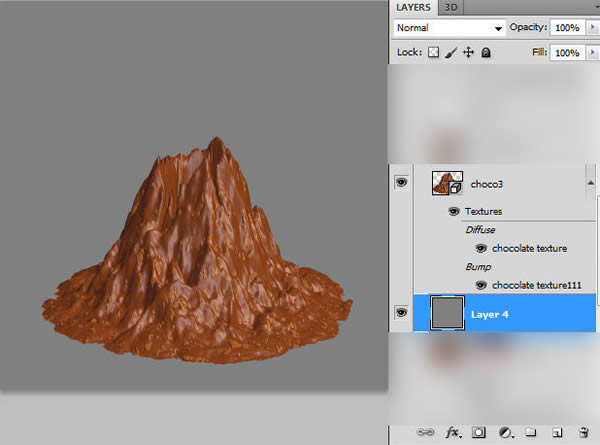Open the fx layer style menu
The width and height of the screenshot is (600, 445).
(453, 433)
